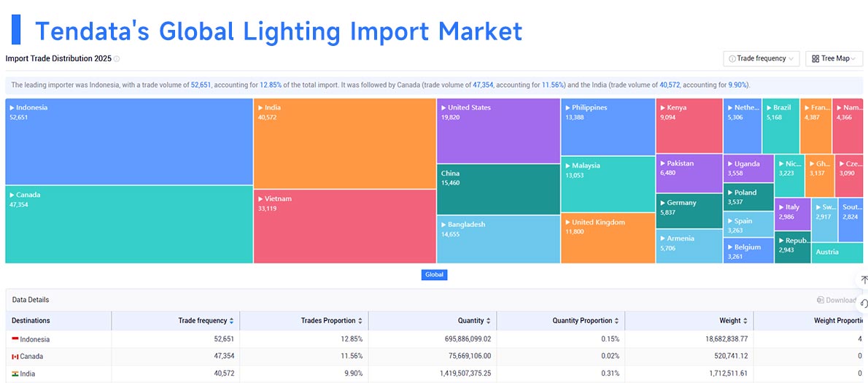Screen dimensions: 868x383
Task: Click the 75,669,106.00 quantity cell
Action: (x=433, y=357)
